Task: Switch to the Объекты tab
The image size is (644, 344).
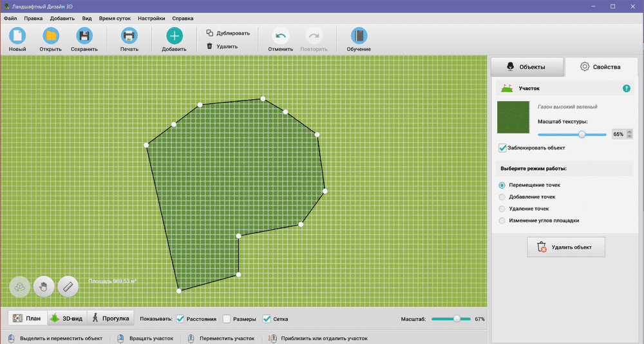Action: 527,67
